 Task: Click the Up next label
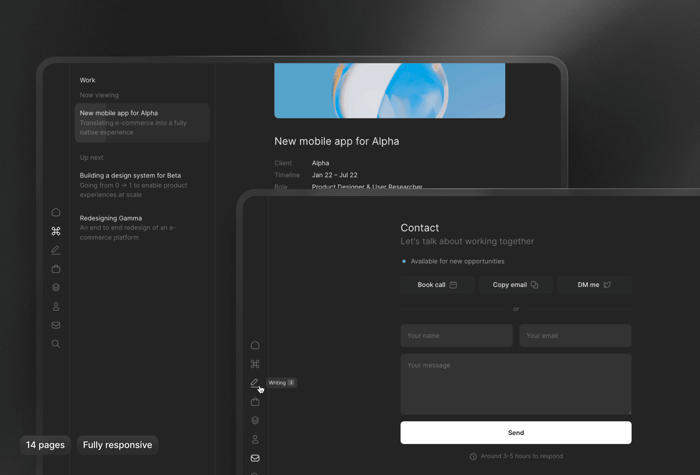92,158
